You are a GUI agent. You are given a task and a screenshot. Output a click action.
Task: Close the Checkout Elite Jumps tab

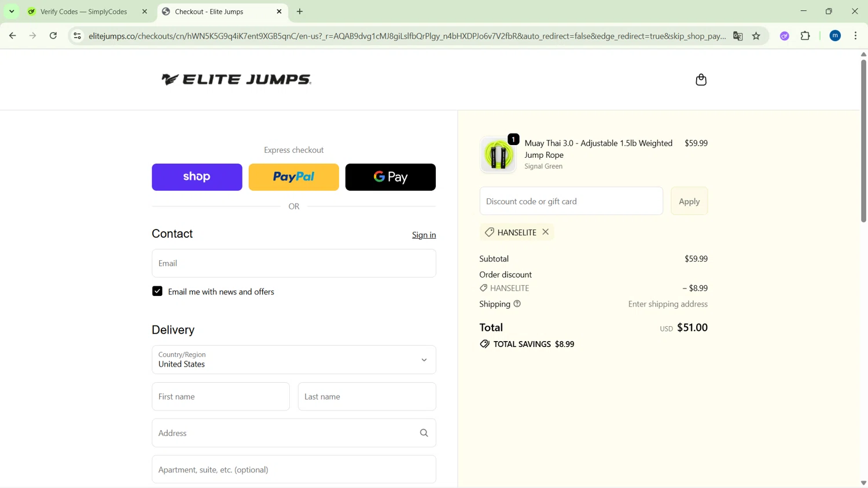(x=279, y=12)
